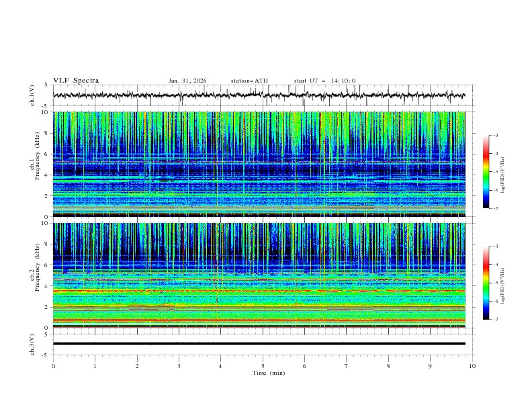The width and height of the screenshot is (532, 411).
Task: Click the ch.1 color scale bar
Action: 486,172
